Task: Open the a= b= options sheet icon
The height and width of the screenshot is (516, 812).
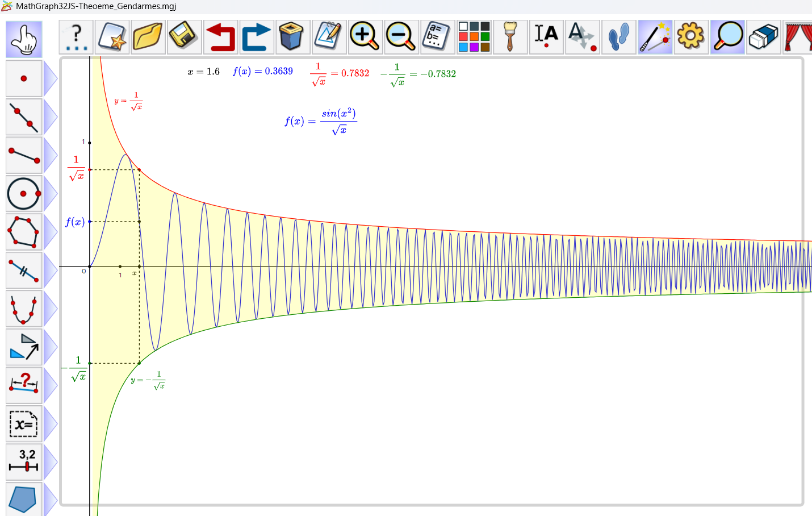Action: (x=438, y=38)
